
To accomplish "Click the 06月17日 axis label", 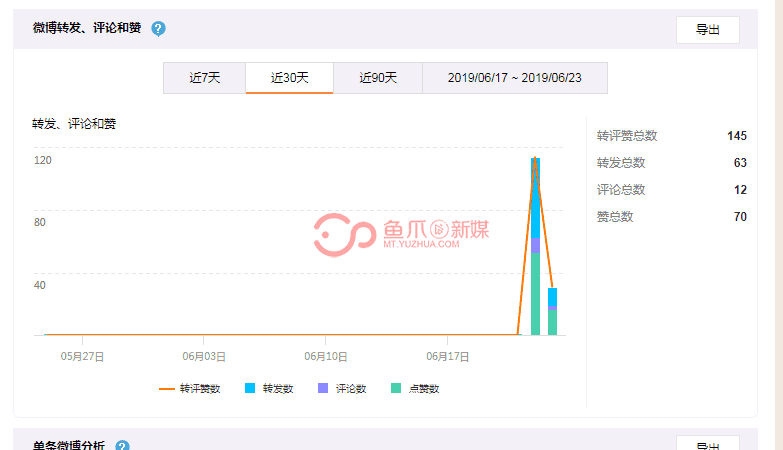I will coord(447,357).
